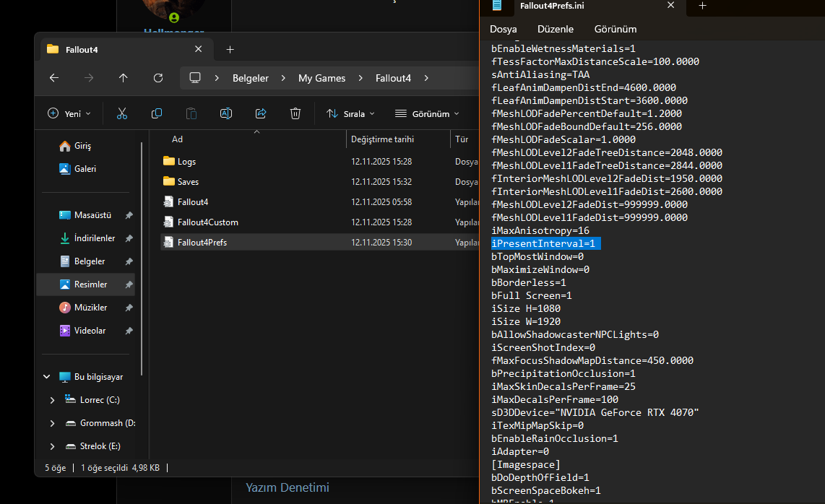Image resolution: width=825 pixels, height=504 pixels.
Task: Click chevron between Belgeler and My Games
Action: point(283,78)
